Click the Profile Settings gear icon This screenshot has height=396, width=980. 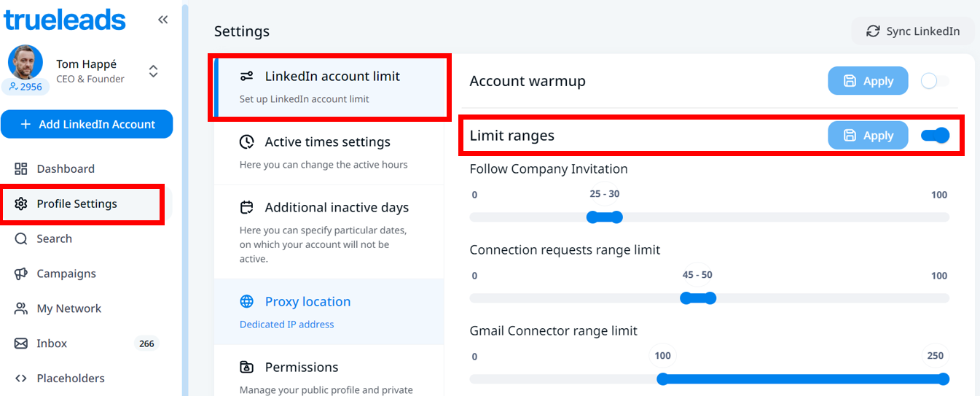coord(21,204)
